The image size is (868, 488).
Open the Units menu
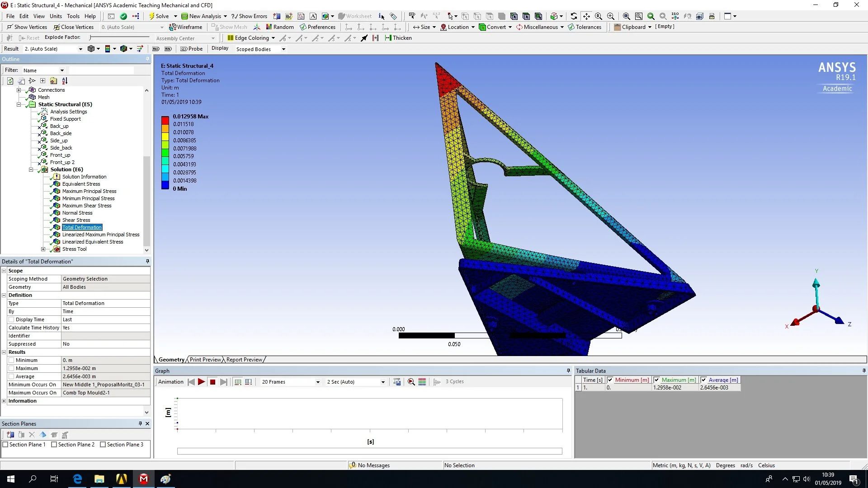56,16
